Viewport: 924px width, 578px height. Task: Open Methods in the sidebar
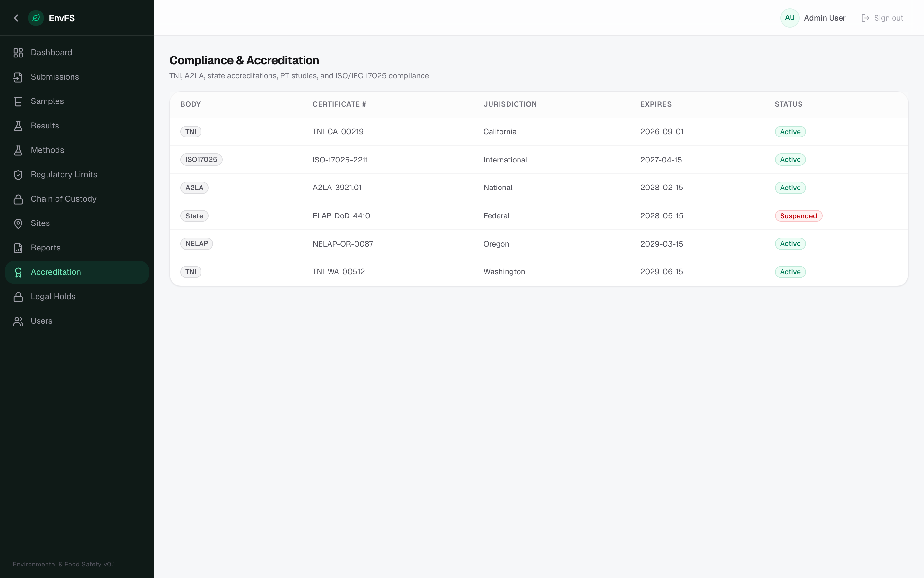pos(77,151)
